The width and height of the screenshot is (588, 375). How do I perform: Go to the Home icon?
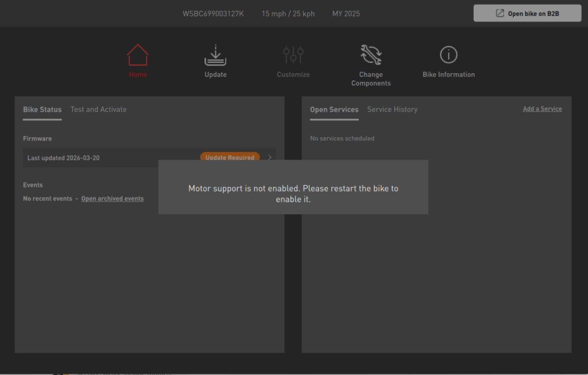(x=138, y=56)
